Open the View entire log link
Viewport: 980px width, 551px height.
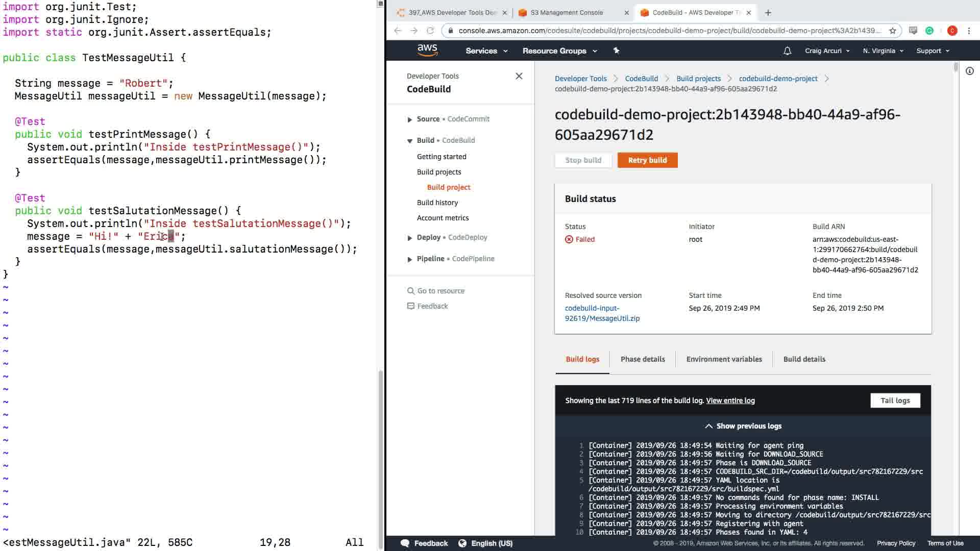coord(730,400)
